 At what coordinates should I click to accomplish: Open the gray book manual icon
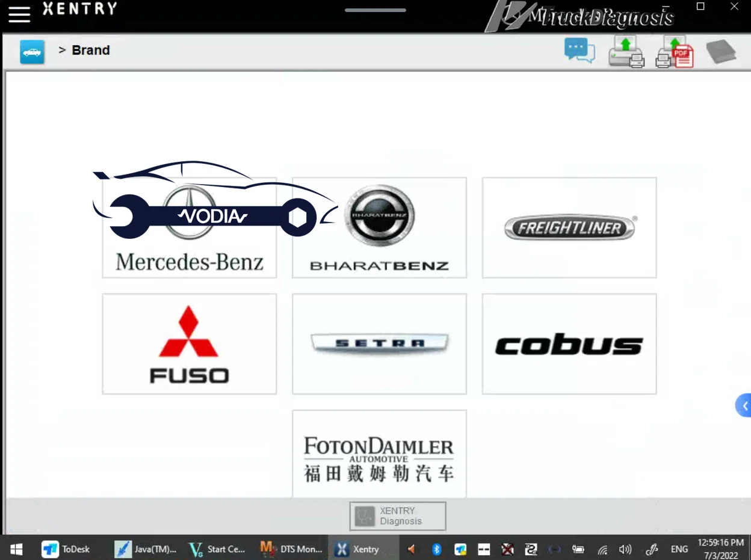[721, 52]
